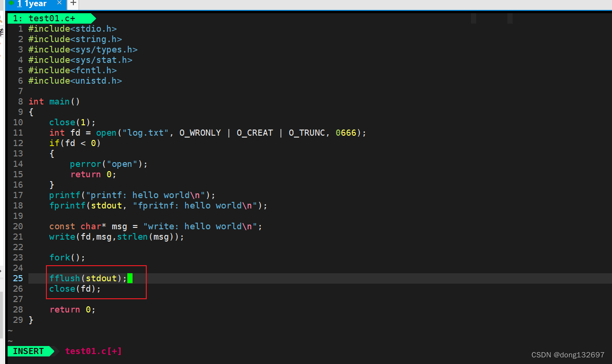This screenshot has width=612, height=364.
Task: Click '#include<fcntl.h>' on line 5
Action: pyautogui.click(x=72, y=70)
